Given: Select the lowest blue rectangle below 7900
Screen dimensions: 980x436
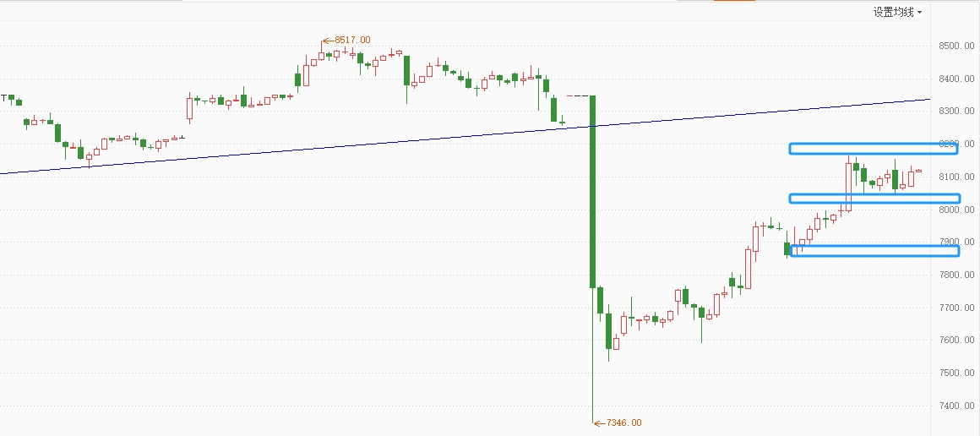Looking at the screenshot, I should point(875,251).
